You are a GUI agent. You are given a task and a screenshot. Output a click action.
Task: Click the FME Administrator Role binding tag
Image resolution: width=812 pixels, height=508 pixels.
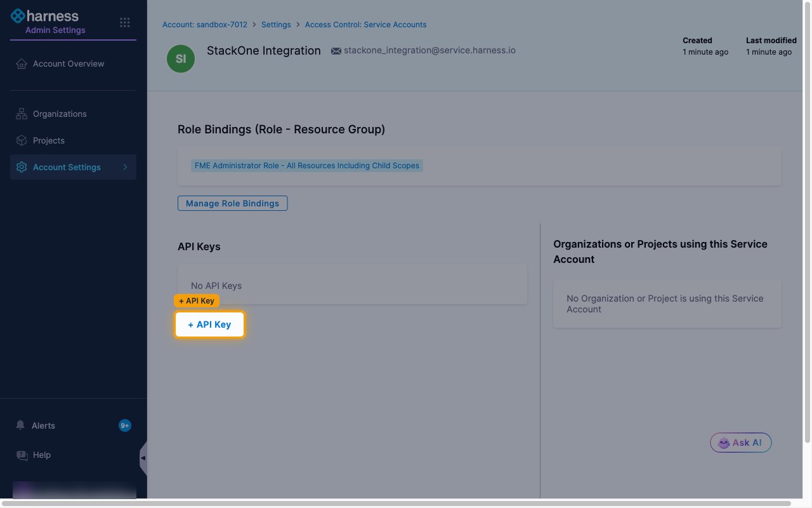(x=307, y=166)
